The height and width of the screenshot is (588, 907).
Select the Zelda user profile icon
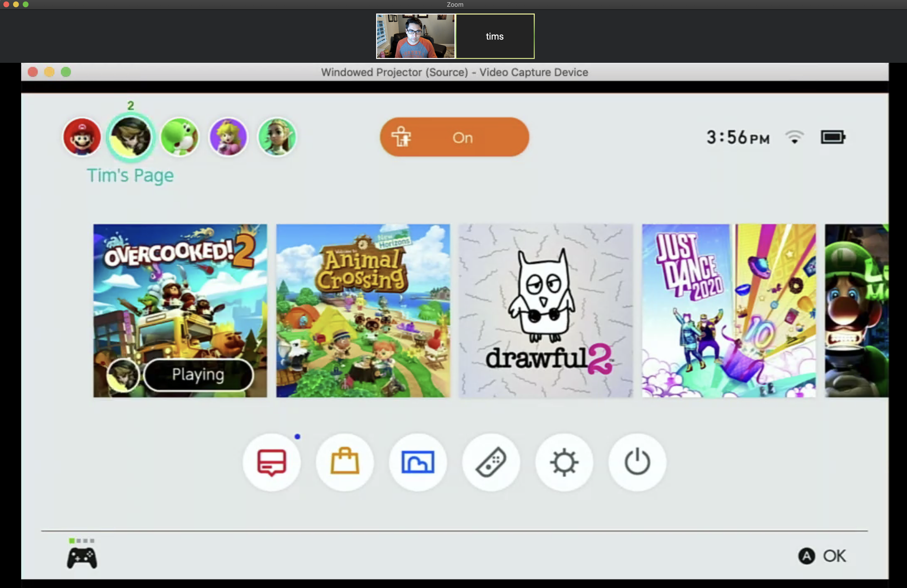tap(277, 137)
